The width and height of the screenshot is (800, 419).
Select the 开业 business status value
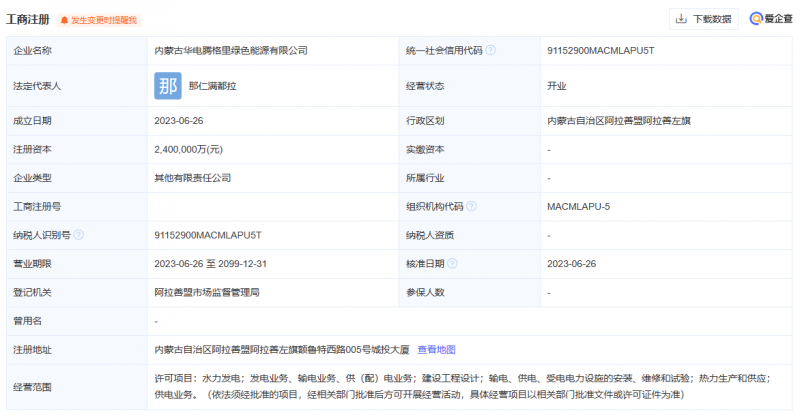[557, 86]
